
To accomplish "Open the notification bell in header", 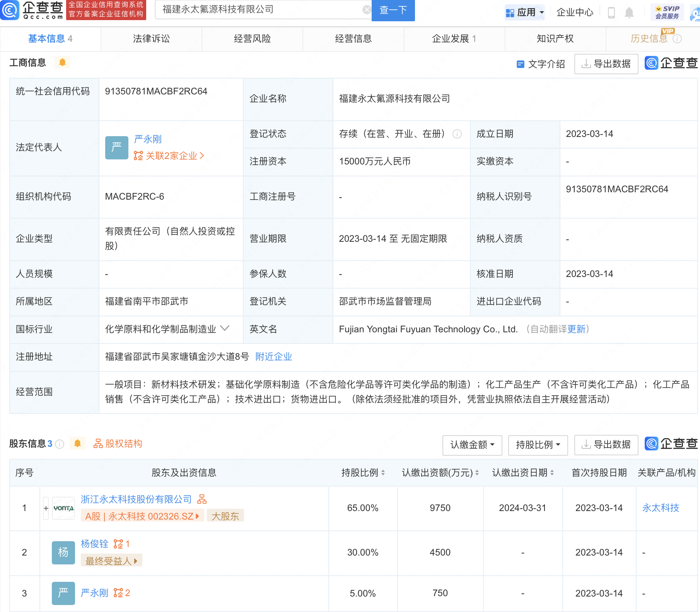I will [629, 13].
